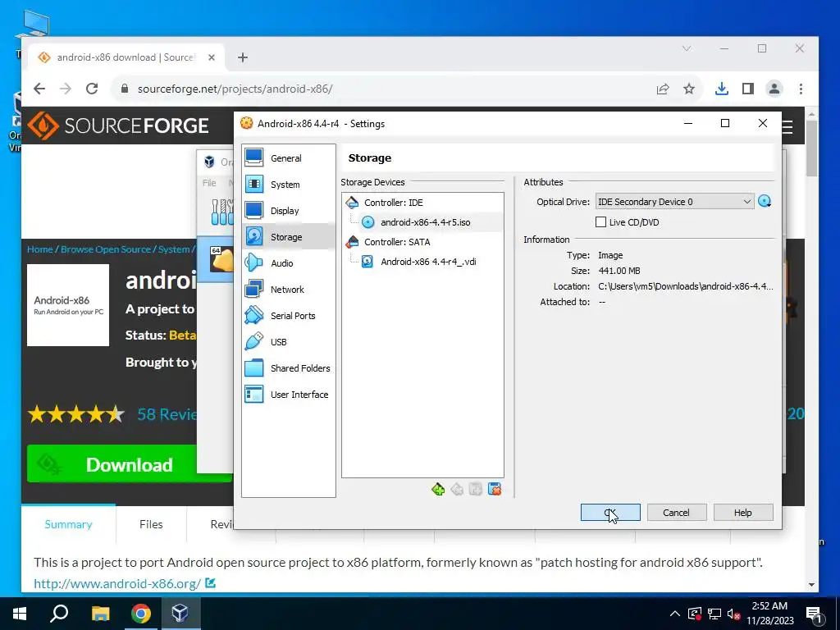
Task: Open the Files tab on SourceForge
Action: [x=151, y=524]
